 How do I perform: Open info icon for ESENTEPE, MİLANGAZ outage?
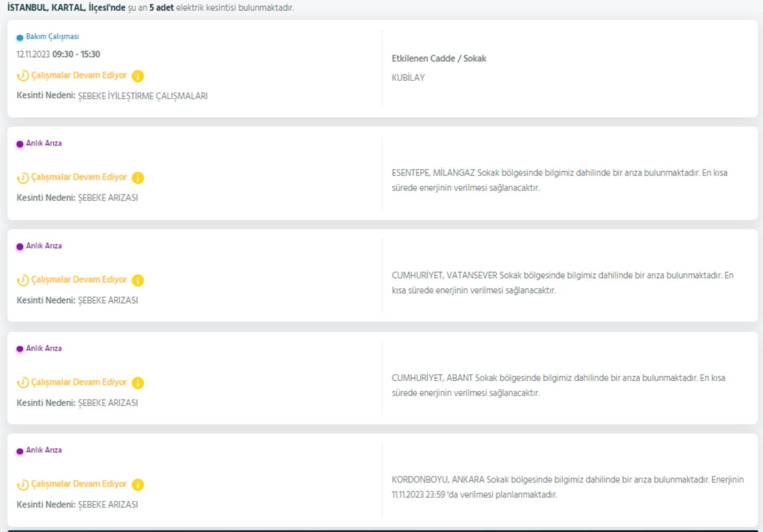(138, 178)
